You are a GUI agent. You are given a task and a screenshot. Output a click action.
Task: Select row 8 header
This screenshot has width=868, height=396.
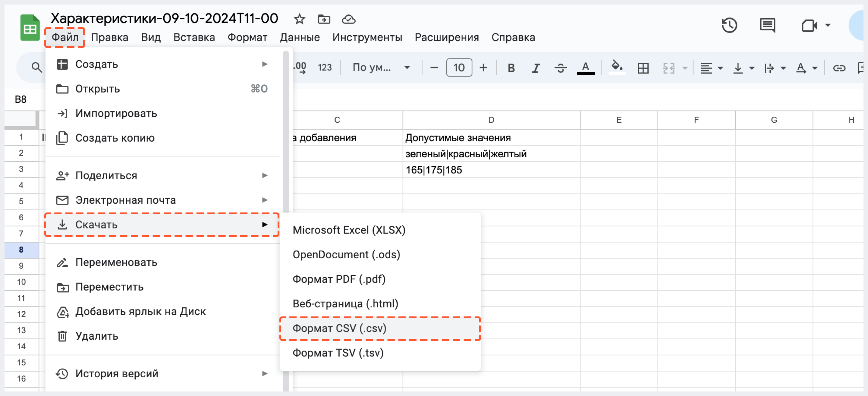(x=21, y=250)
